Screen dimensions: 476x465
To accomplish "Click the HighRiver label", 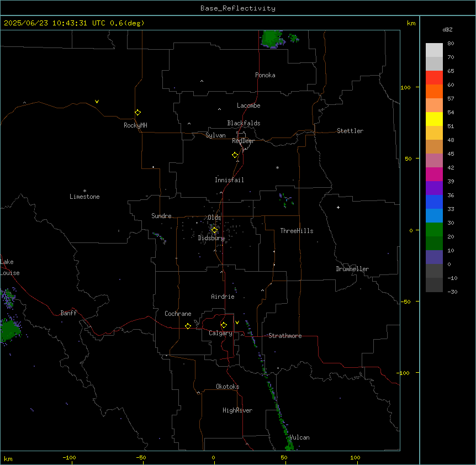I will [x=237, y=410].
